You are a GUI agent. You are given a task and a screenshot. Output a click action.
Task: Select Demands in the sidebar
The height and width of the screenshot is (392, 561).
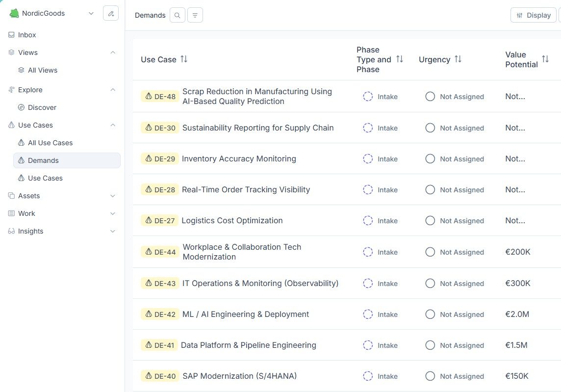pyautogui.click(x=67, y=160)
